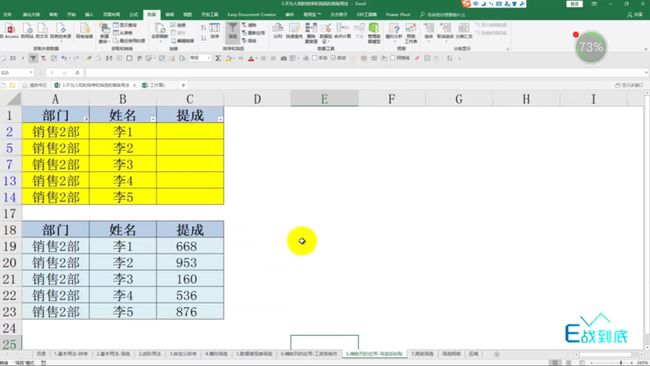Expand the Name Box dropdown arrow
650x366 pixels.
[31, 73]
